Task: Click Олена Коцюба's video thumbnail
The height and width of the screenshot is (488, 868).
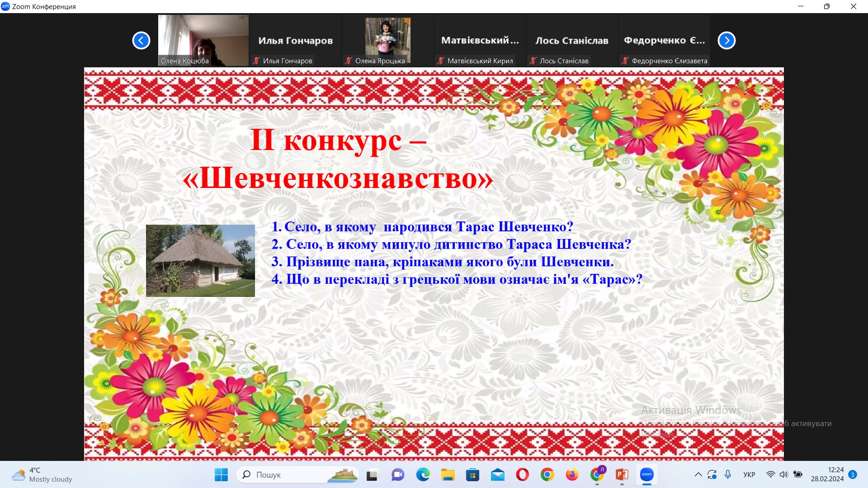Action: point(203,40)
